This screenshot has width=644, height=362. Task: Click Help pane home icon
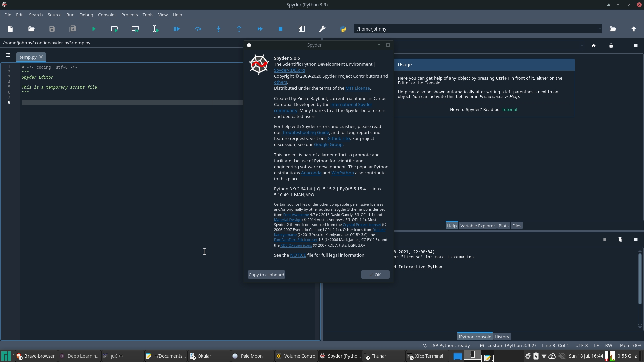594,45
